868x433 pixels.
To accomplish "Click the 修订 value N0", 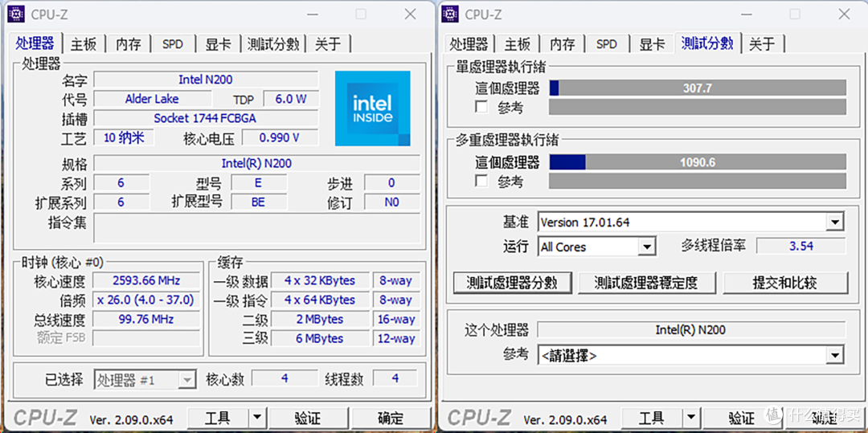I will point(392,202).
